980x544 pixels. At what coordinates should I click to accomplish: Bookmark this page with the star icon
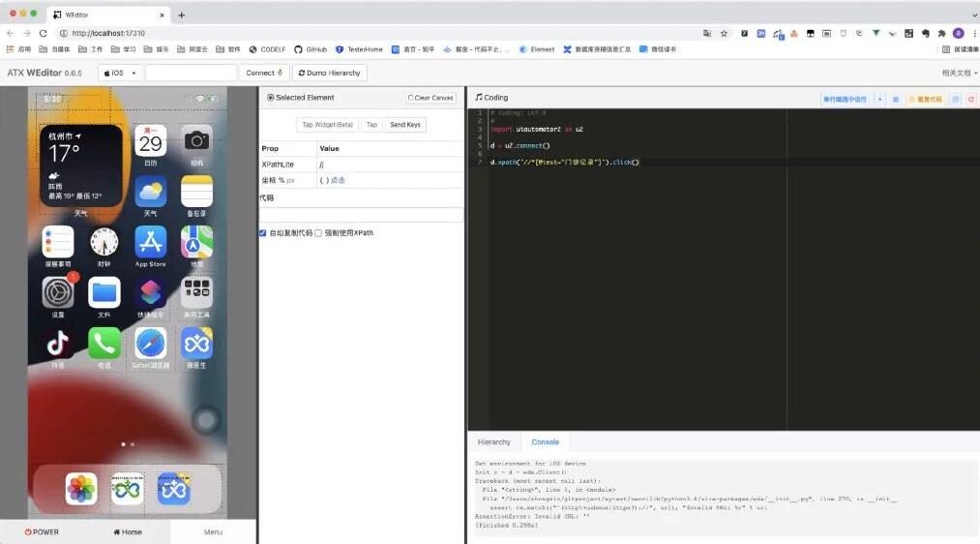pos(724,33)
